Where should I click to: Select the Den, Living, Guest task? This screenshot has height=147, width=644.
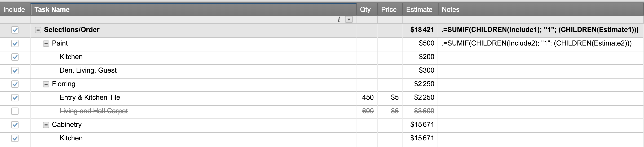(x=88, y=71)
